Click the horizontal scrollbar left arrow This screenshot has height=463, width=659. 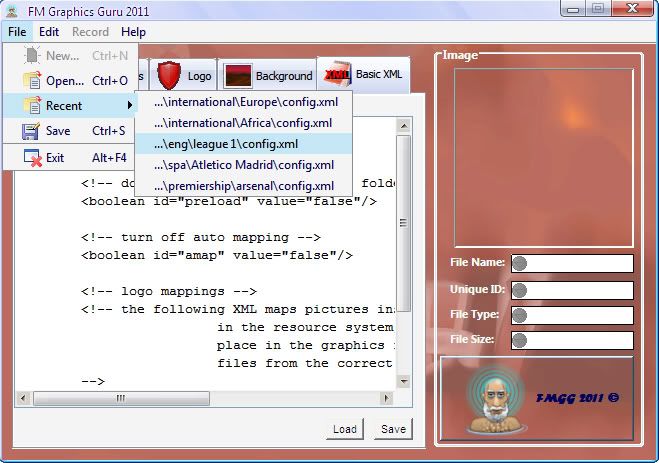coord(23,398)
